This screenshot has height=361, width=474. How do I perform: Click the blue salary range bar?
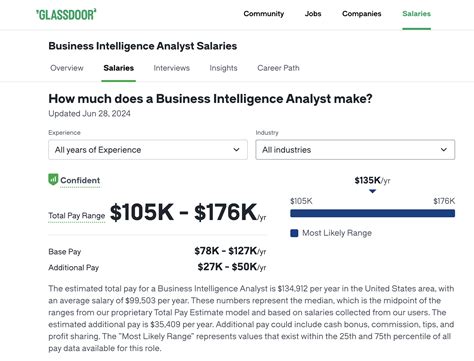372,213
